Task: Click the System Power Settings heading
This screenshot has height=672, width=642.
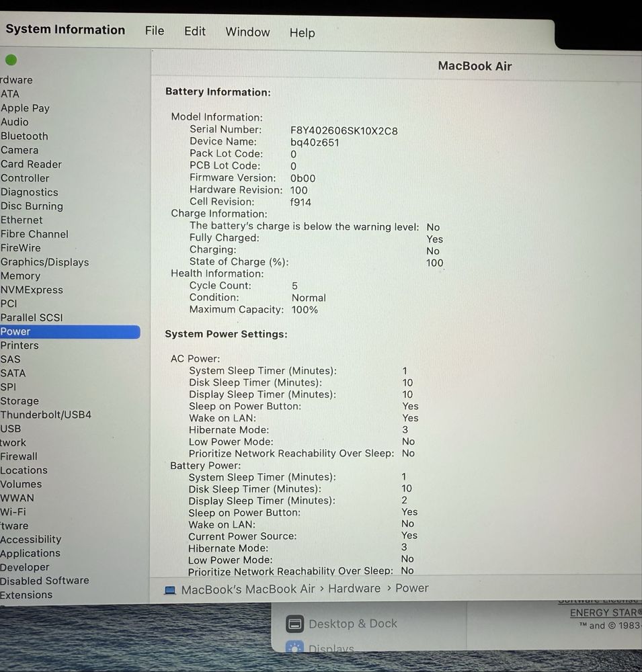Action: (x=226, y=334)
